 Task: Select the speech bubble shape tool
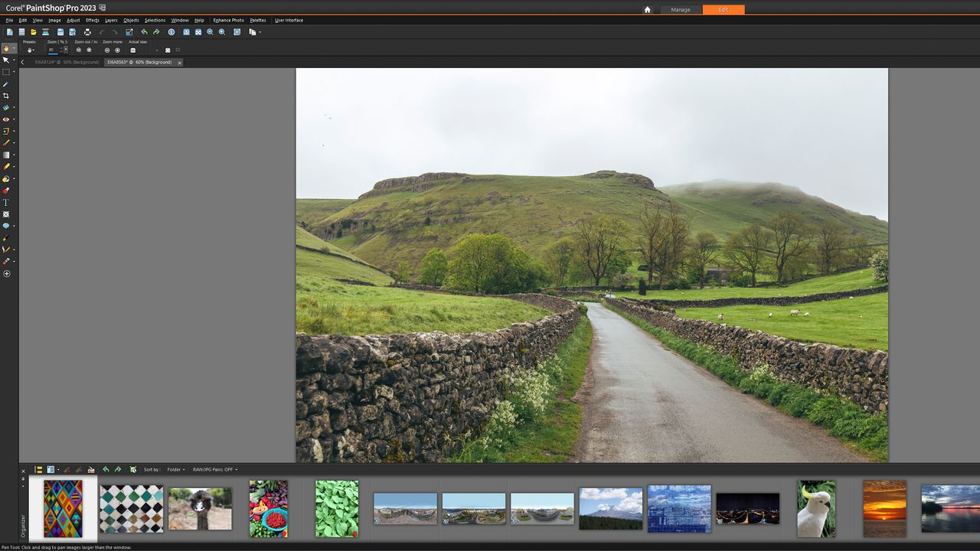pyautogui.click(x=6, y=227)
